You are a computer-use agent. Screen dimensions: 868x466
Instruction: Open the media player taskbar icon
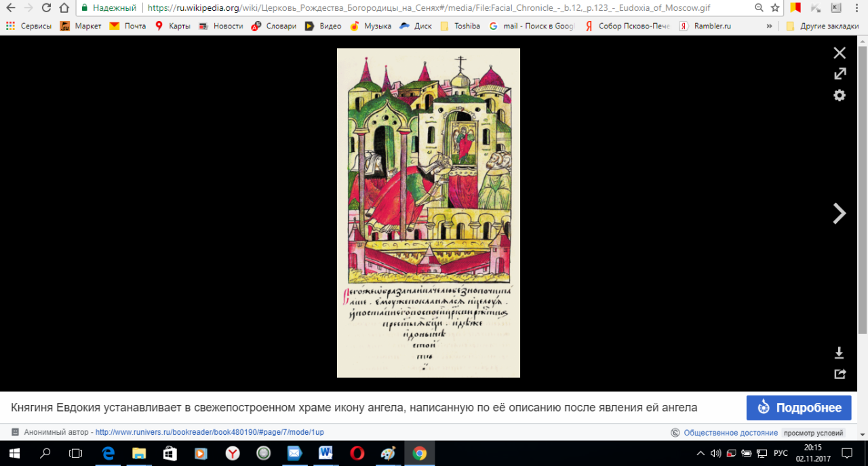pos(201,453)
